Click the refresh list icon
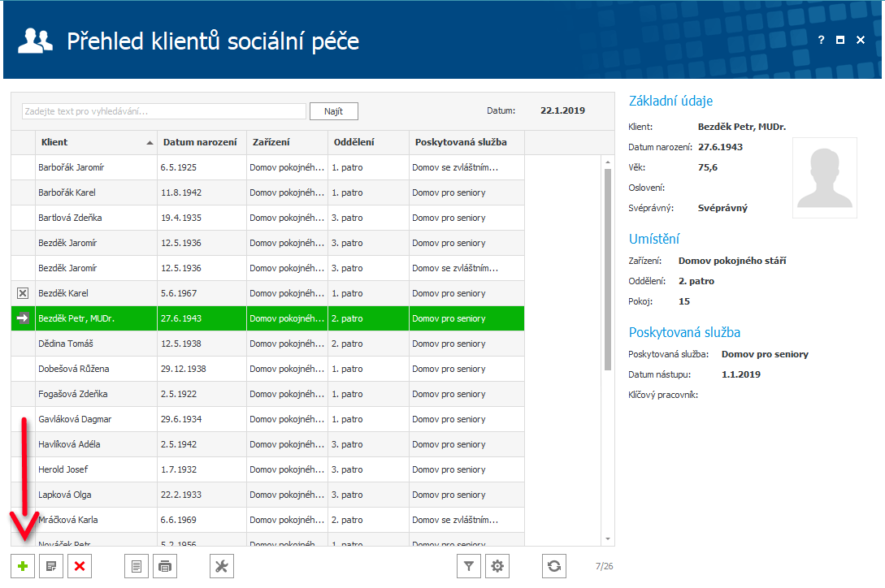This screenshot has width=885, height=588. 554,566
